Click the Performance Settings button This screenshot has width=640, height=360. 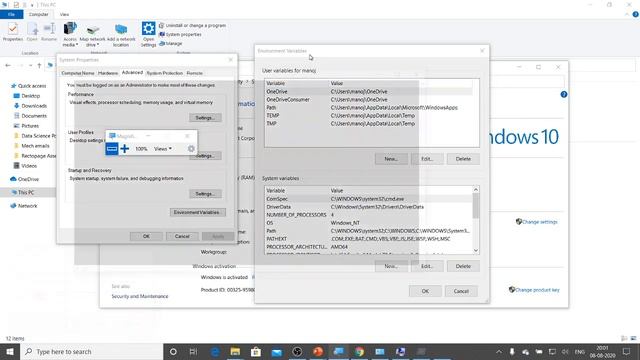[x=205, y=118]
